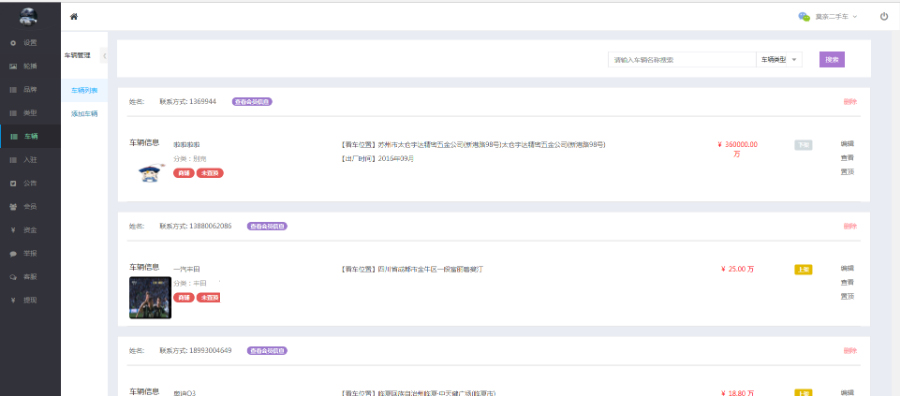The width and height of the screenshot is (900, 396).
Task: Click the power logout icon
Action: pyautogui.click(x=884, y=17)
